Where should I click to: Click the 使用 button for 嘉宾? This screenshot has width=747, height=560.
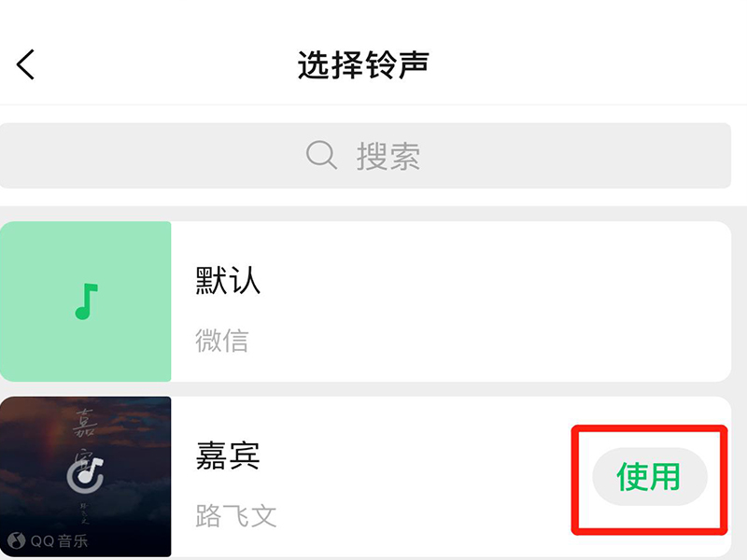click(650, 477)
